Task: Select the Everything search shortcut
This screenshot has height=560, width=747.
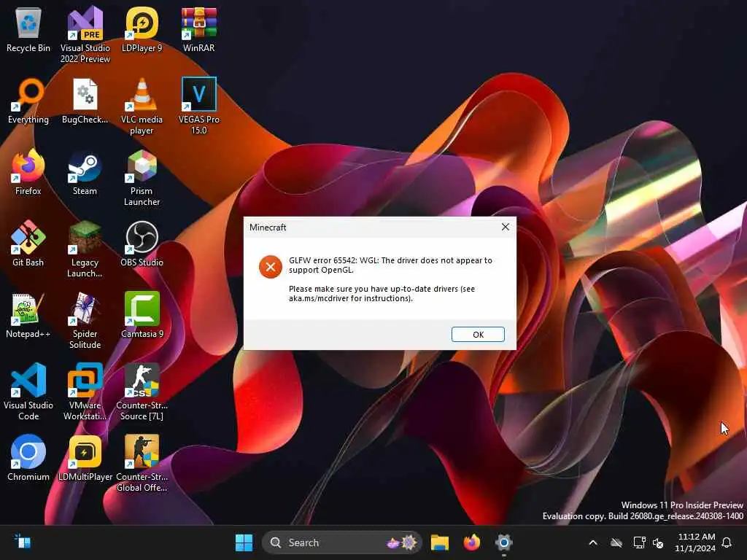Action: click(x=28, y=101)
